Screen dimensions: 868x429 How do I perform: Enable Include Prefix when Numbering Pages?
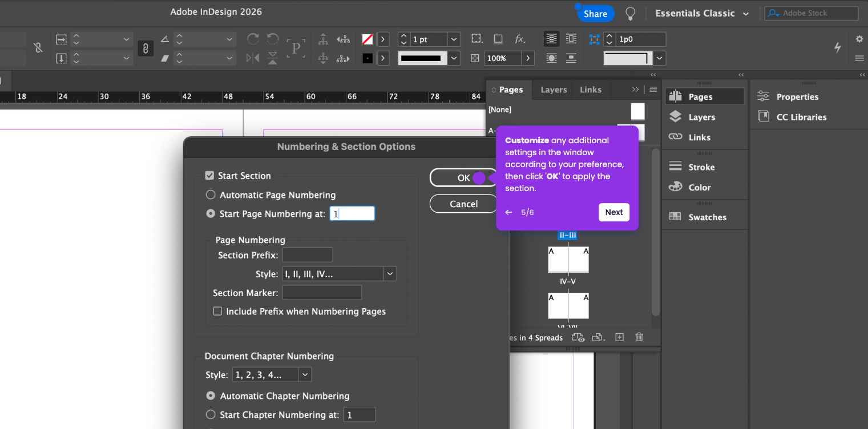217,311
